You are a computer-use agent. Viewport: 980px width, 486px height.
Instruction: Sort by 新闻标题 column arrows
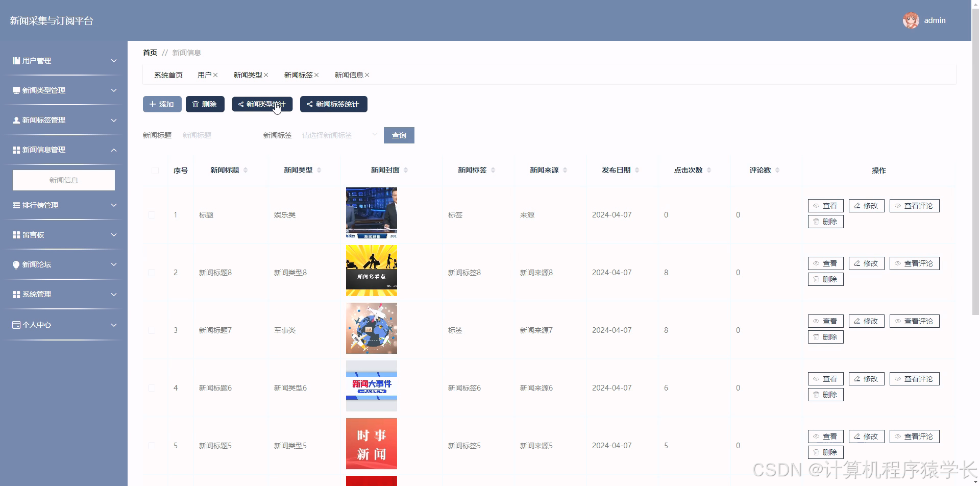click(x=246, y=170)
